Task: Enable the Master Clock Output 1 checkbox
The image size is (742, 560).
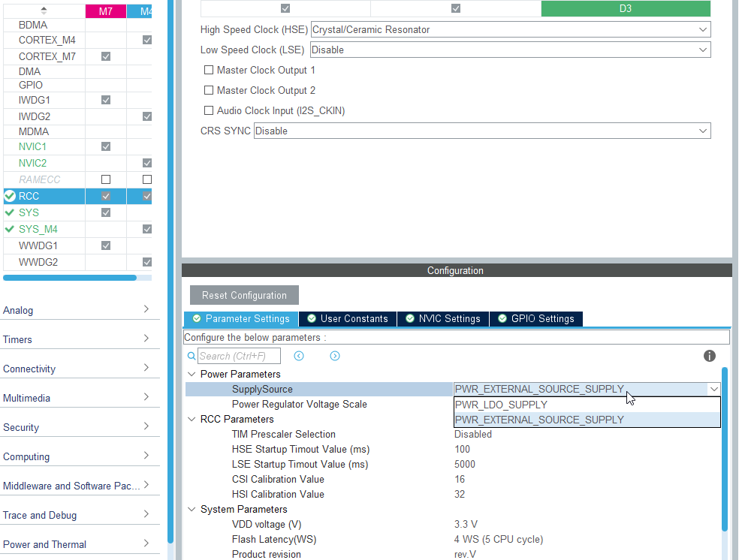Action: (x=208, y=70)
